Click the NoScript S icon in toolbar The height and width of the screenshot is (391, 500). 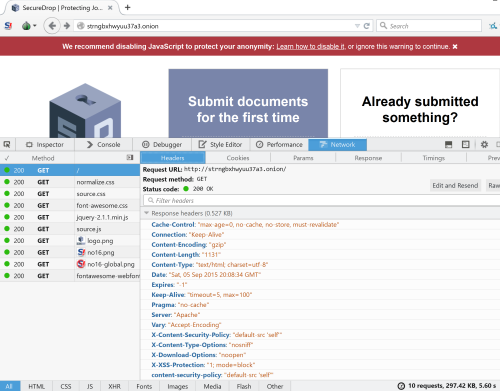click(8, 26)
